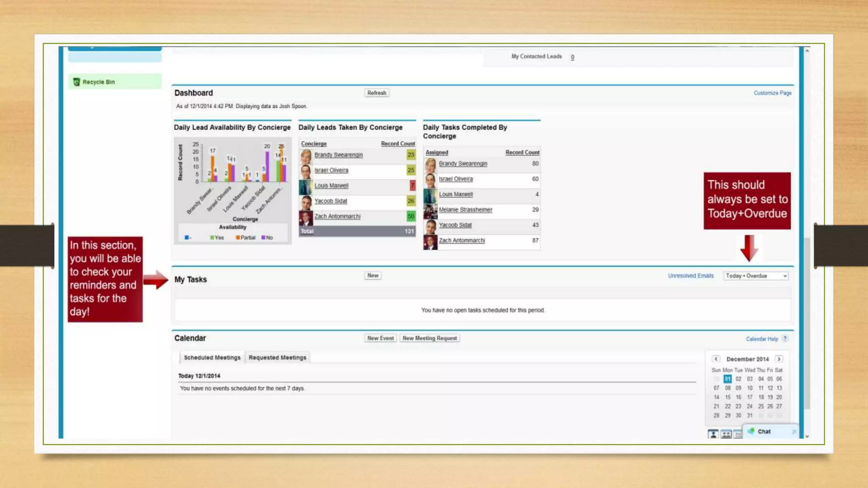This screenshot has width=868, height=488.
Task: Open the Today + Overdue task filter dropdown
Action: pyautogui.click(x=756, y=276)
